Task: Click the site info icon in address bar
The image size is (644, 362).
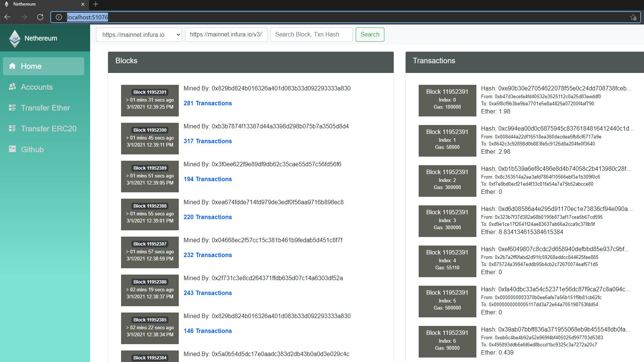Action: 59,17
